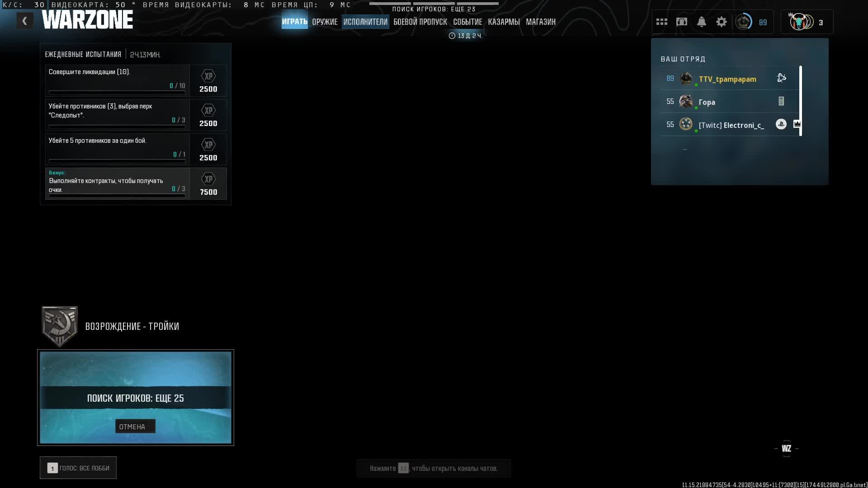
Task: Open voice chat headset icon
Action: pos(681,22)
